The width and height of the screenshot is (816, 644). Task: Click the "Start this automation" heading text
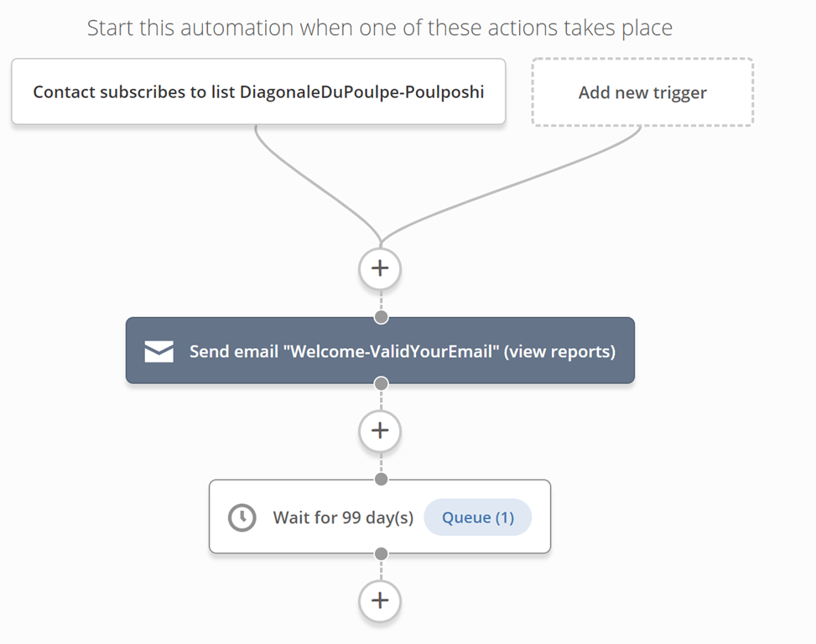(379, 28)
